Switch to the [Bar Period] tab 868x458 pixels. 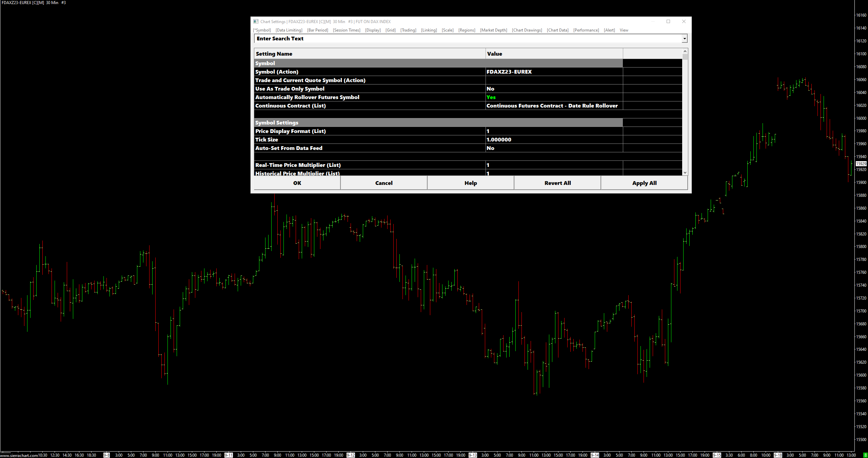coord(317,30)
